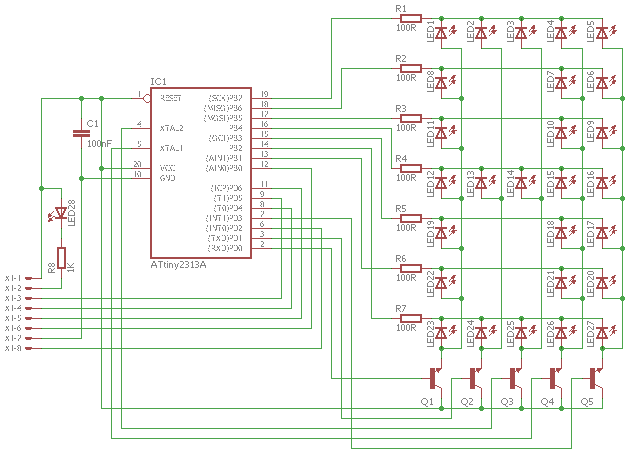Click the RESET pin on IC1
This screenshot has width=626, height=450.
[169, 98]
